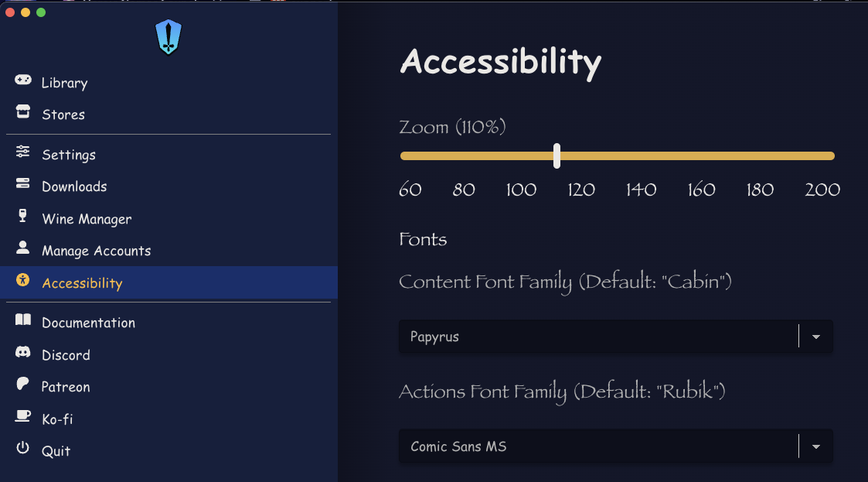Click the Stores storefront icon

tap(23, 112)
